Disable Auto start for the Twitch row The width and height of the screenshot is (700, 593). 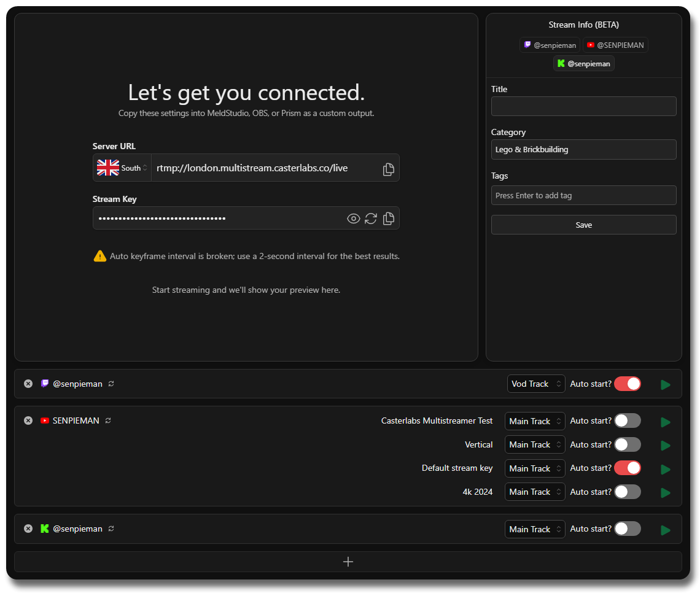(627, 383)
